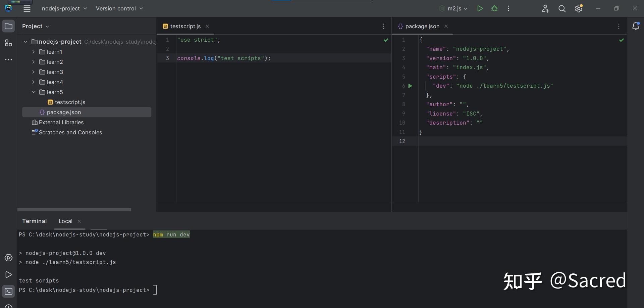The height and width of the screenshot is (308, 644).
Task: Toggle the Project tool window folder icon
Action: point(8,26)
